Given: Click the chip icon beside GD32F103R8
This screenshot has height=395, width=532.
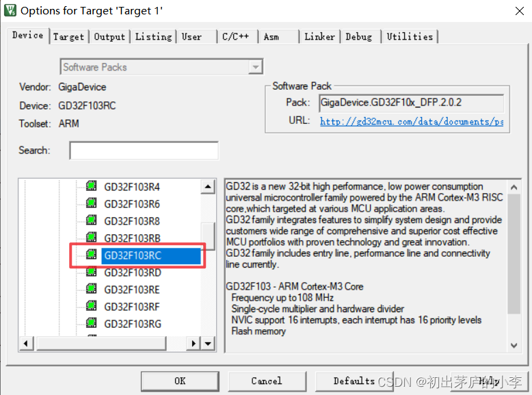Looking at the screenshot, I should pyautogui.click(x=91, y=220).
